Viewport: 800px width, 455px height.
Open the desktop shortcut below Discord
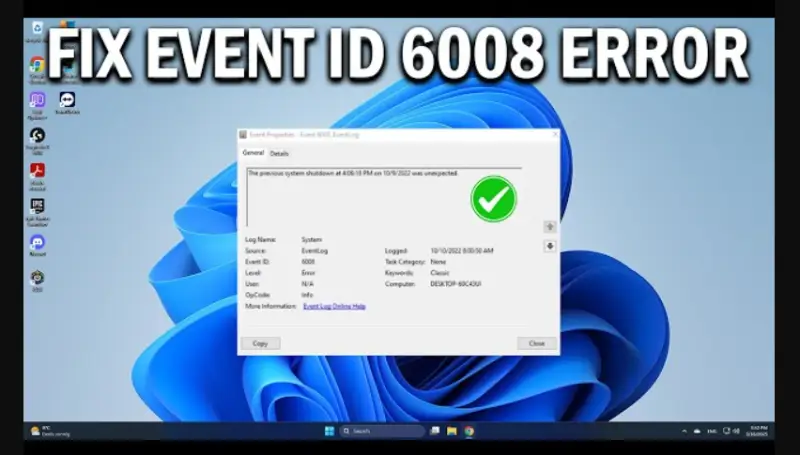point(37,281)
